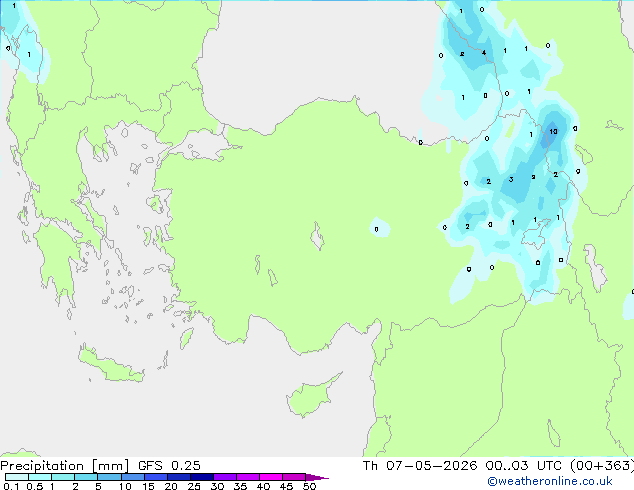The width and height of the screenshot is (634, 490).
Task: Click the 'Precipitation [mm]' title text
Action: click(x=65, y=466)
